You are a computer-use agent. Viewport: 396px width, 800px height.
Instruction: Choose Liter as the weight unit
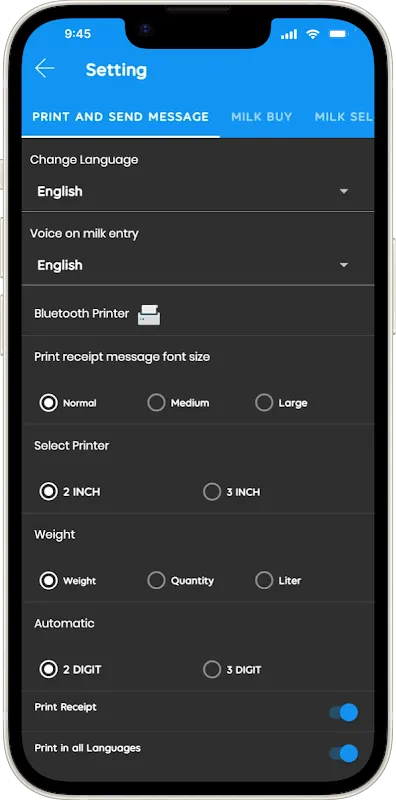pyautogui.click(x=278, y=581)
